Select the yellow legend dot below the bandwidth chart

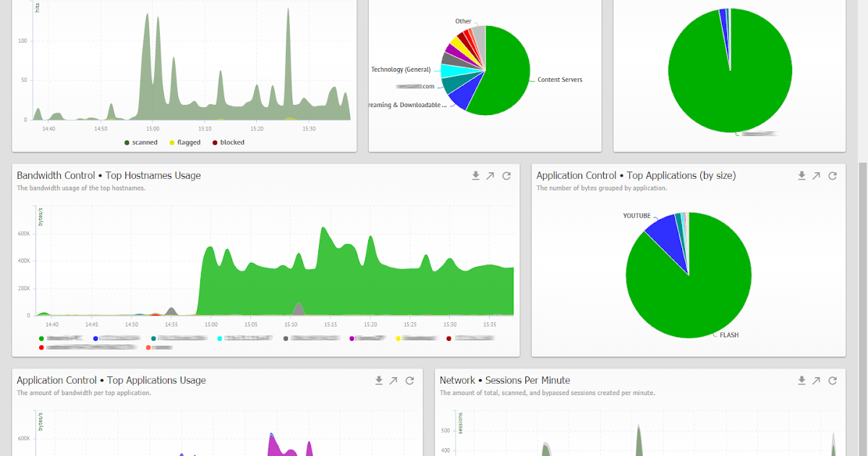[399, 337]
